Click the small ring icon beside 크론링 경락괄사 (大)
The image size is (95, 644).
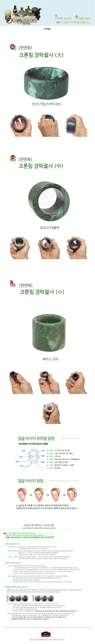pyautogui.click(x=13, y=47)
